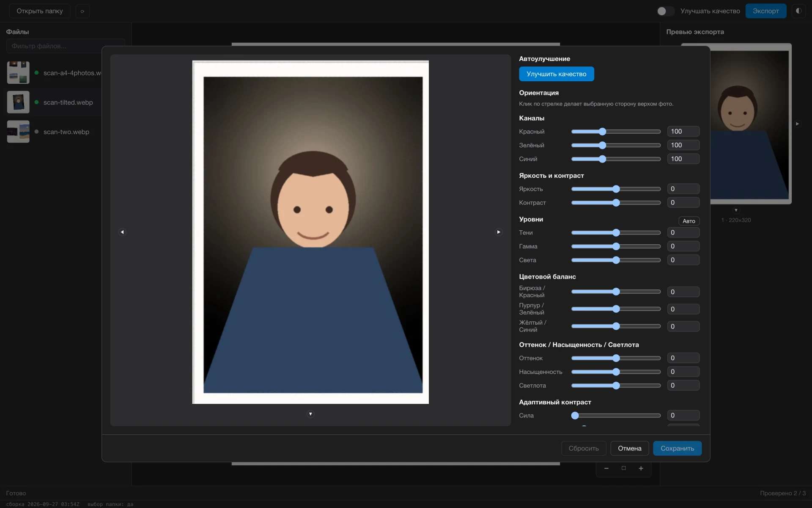Click the scan-two.webp thumbnail
Viewport: 812px width, 508px height.
pyautogui.click(x=18, y=132)
